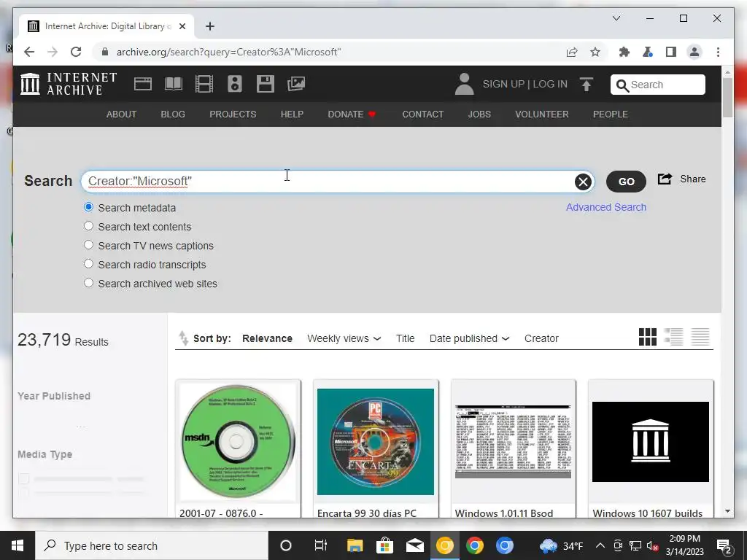Click the page vertical scrollbar thumb
The width and height of the screenshot is (747, 560).
tap(727, 97)
